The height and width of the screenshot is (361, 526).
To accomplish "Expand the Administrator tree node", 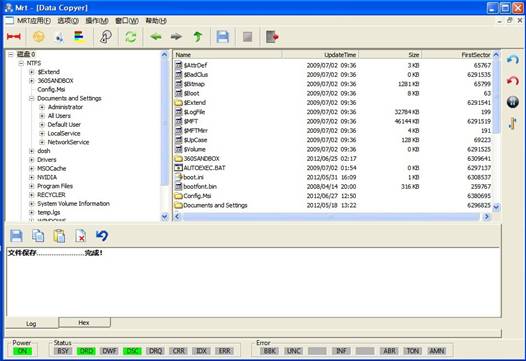I will coord(42,107).
